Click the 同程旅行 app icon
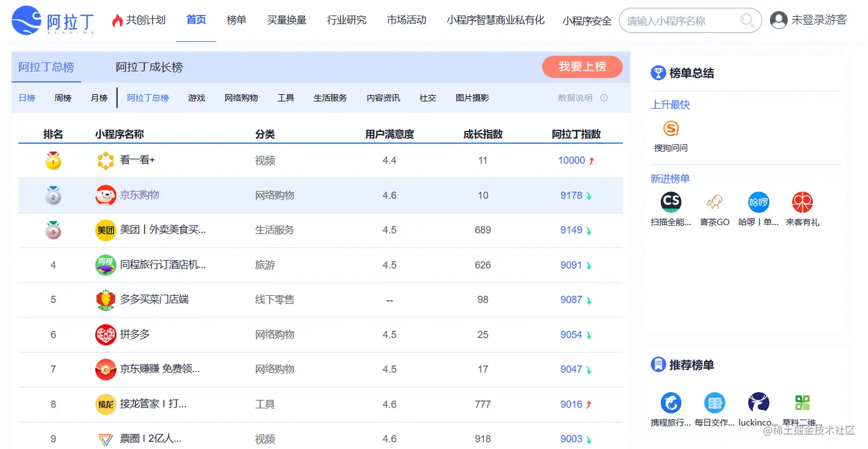The height and width of the screenshot is (449, 868). pos(106,265)
